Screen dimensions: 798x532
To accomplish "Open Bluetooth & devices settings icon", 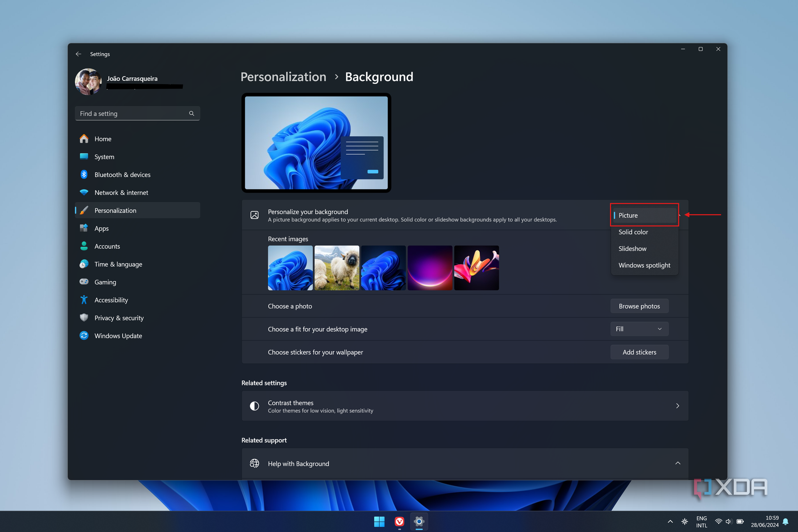I will 84,175.
